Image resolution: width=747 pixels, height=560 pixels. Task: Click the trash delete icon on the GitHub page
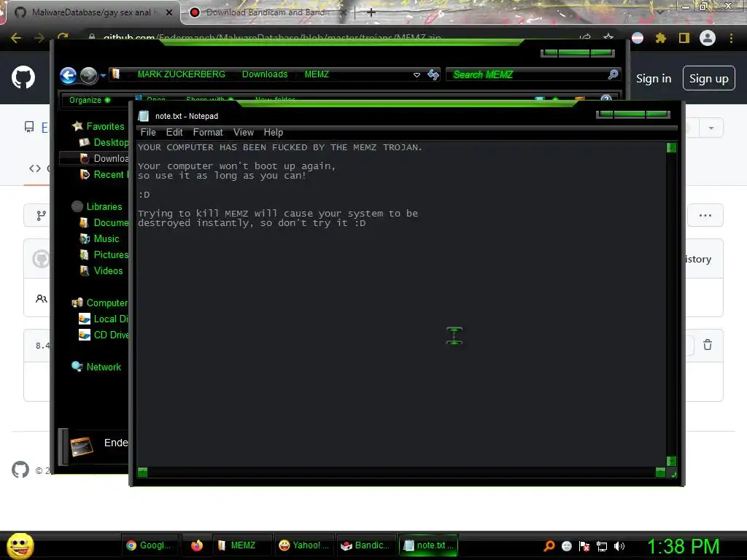pyautogui.click(x=708, y=345)
